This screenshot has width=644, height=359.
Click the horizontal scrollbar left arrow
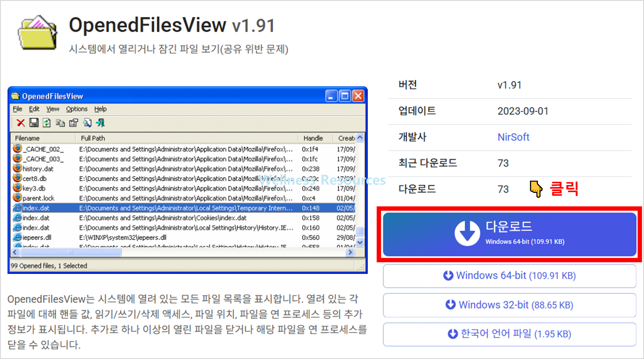(x=15, y=252)
